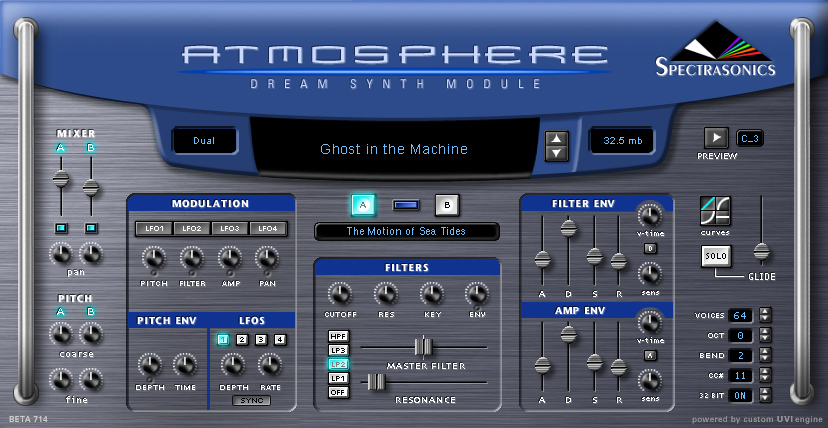The height and width of the screenshot is (428, 828).
Task: Toggle the SOLO glide button
Action: point(716,256)
